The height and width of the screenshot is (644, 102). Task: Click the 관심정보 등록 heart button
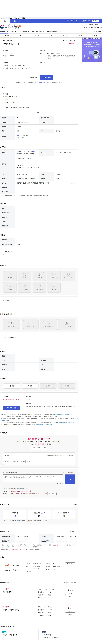pos(32,77)
